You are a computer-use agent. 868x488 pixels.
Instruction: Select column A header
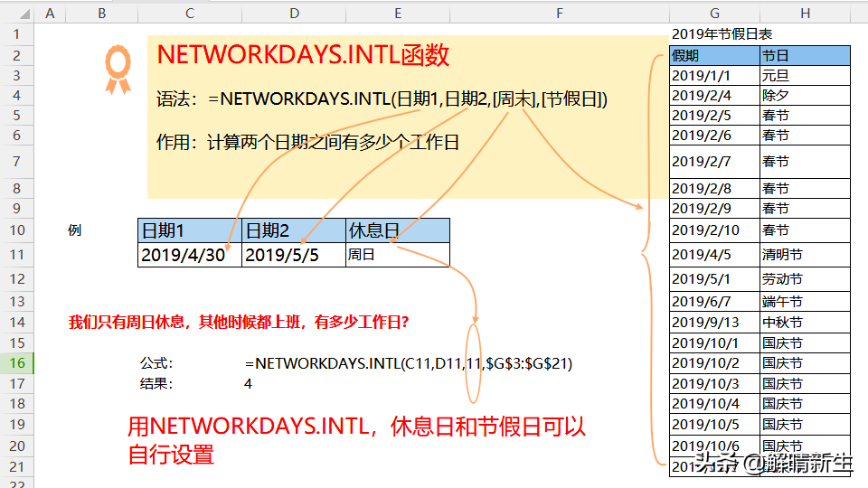click(x=50, y=14)
